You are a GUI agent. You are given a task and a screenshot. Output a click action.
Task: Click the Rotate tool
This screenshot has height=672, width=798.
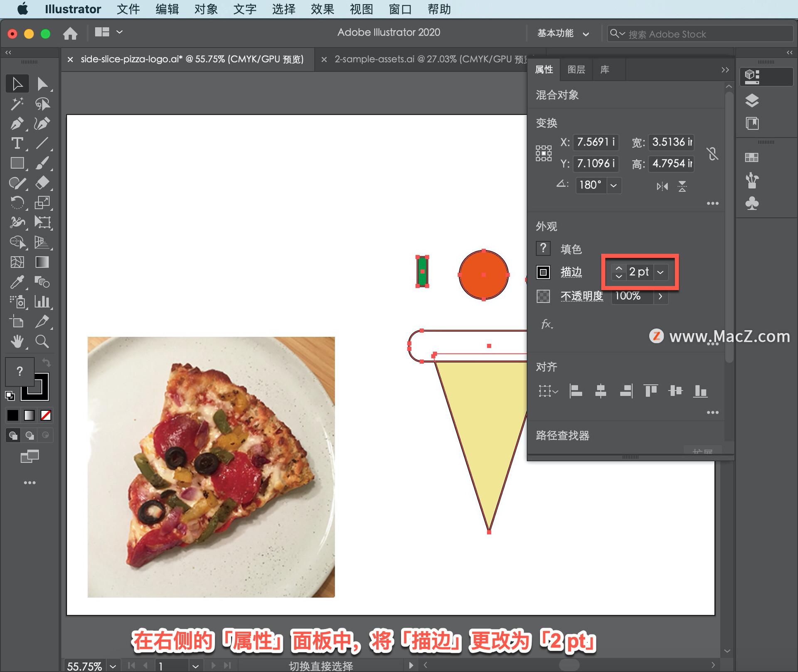point(17,203)
